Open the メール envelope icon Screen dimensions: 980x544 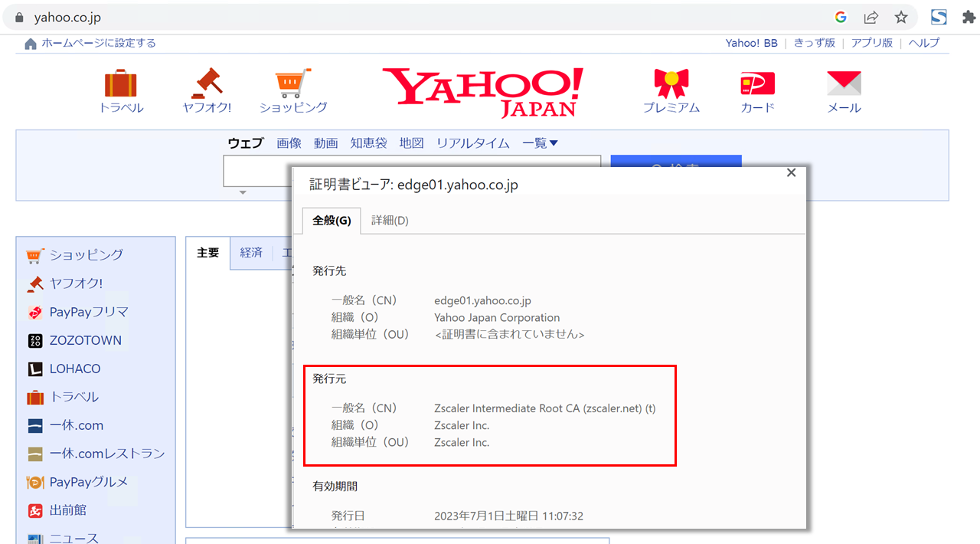point(844,83)
